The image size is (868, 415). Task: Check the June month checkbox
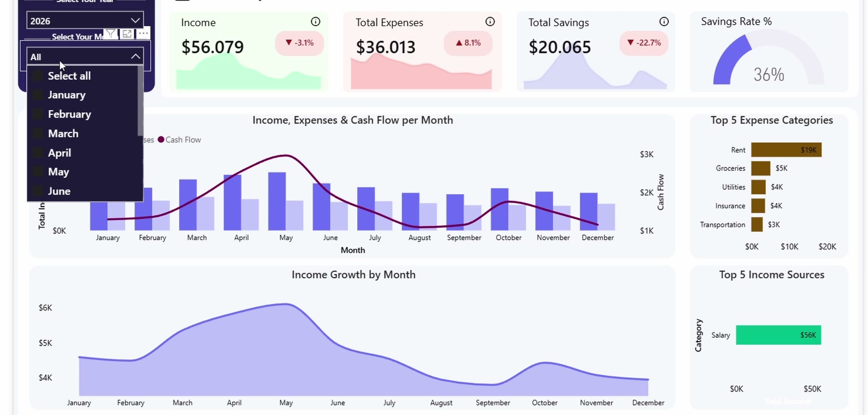point(38,191)
